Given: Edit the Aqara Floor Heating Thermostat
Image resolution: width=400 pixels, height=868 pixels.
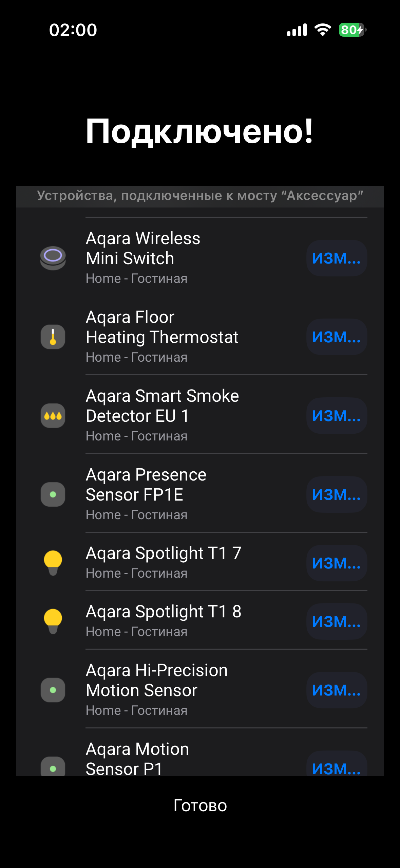Looking at the screenshot, I should 337,337.
